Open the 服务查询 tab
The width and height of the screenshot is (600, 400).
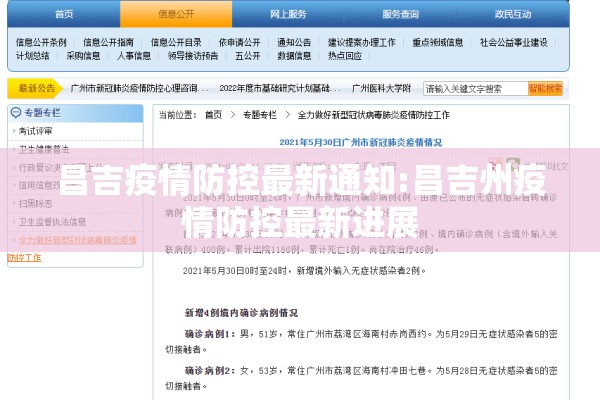(x=400, y=14)
